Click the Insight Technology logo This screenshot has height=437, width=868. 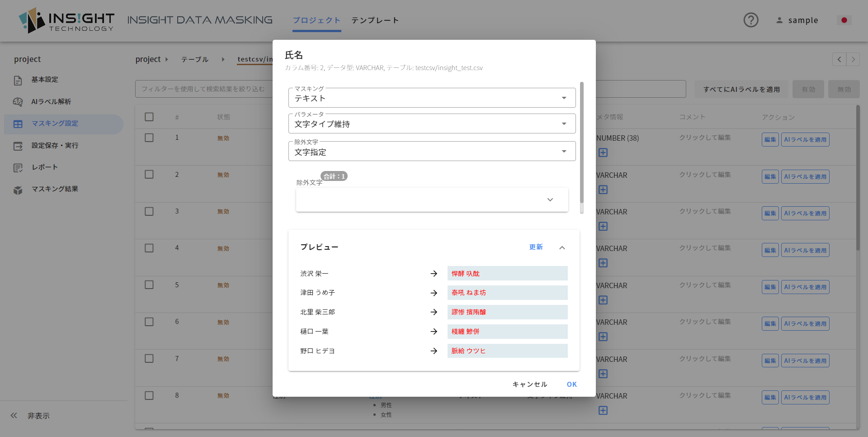point(66,20)
